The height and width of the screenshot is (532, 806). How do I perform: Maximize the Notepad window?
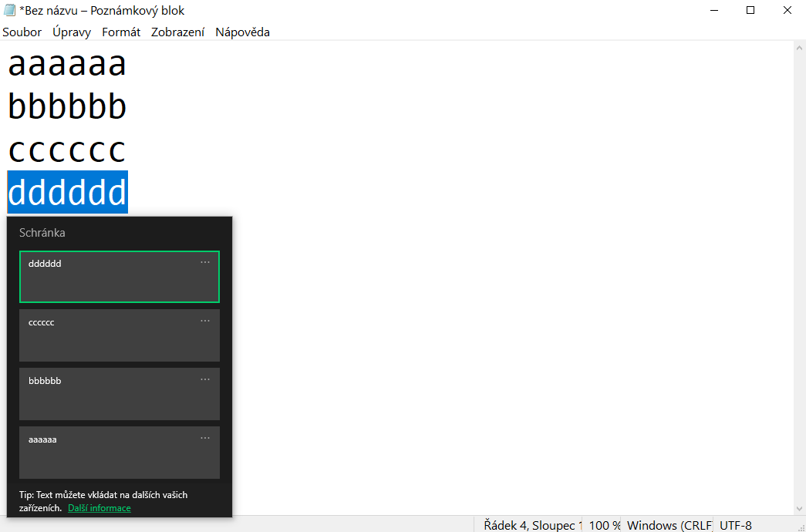click(750, 11)
